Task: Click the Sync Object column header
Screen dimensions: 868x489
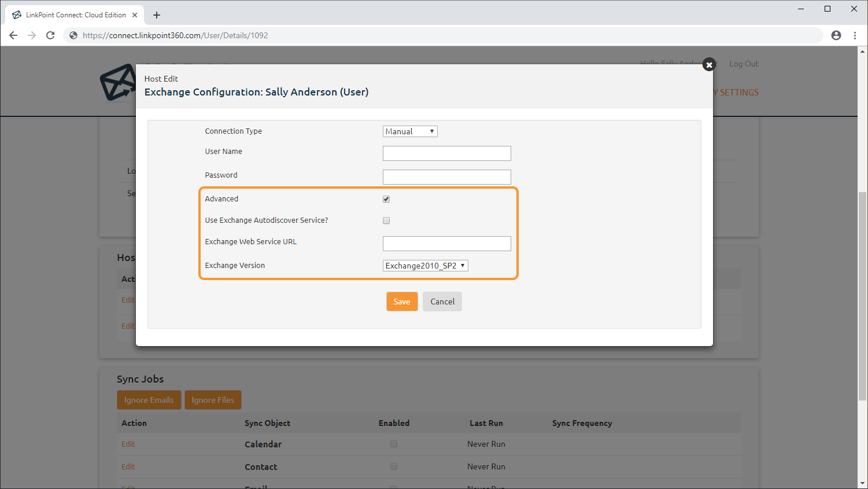Action: 267,423
